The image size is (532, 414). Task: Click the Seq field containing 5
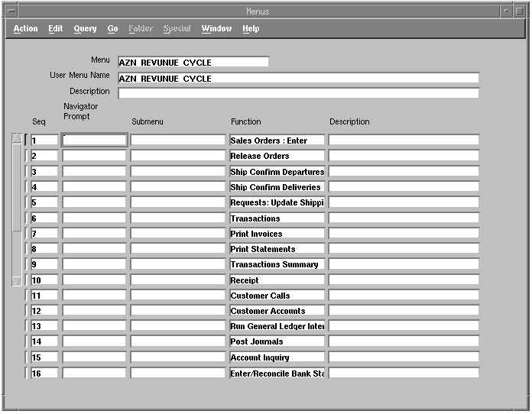44,202
